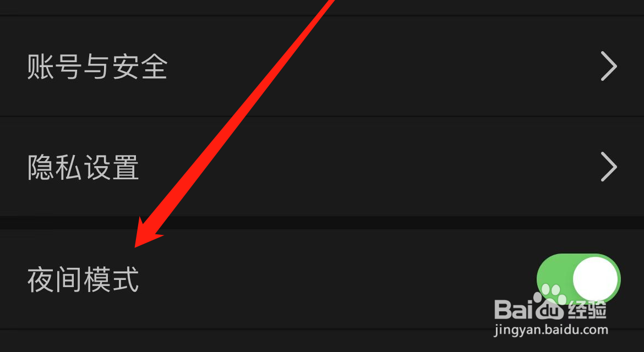Screen dimensions: 644x352
Task: Expand the chevron beside 账号与安全
Action: (609, 66)
